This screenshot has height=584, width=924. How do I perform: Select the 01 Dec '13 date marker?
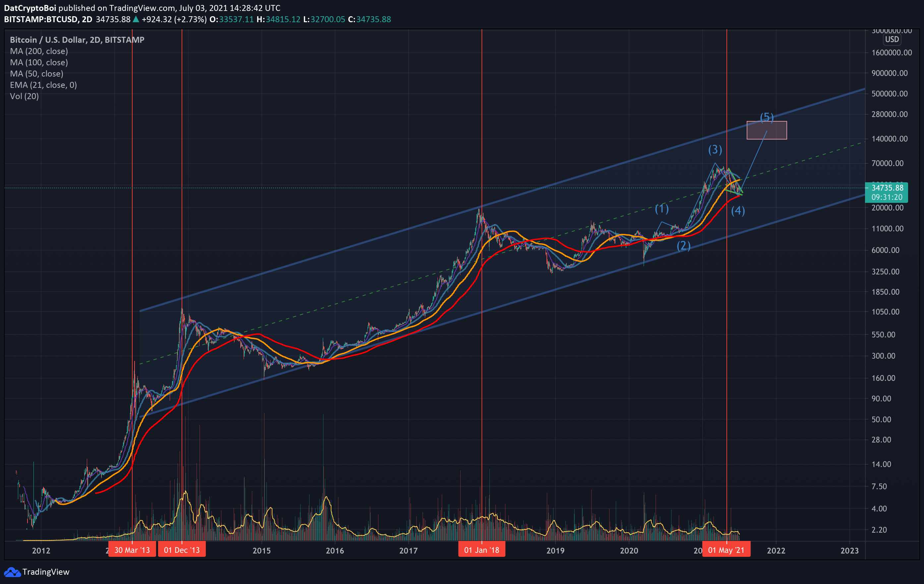click(182, 550)
